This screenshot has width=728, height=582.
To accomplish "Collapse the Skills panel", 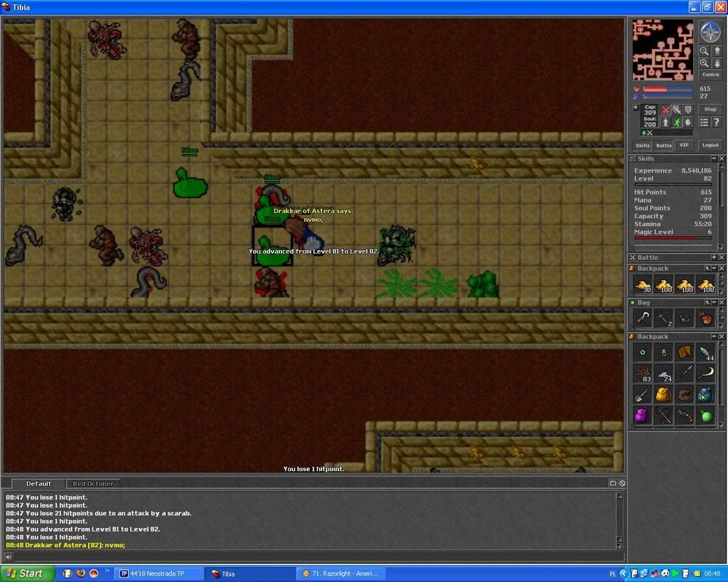I will (x=714, y=158).
